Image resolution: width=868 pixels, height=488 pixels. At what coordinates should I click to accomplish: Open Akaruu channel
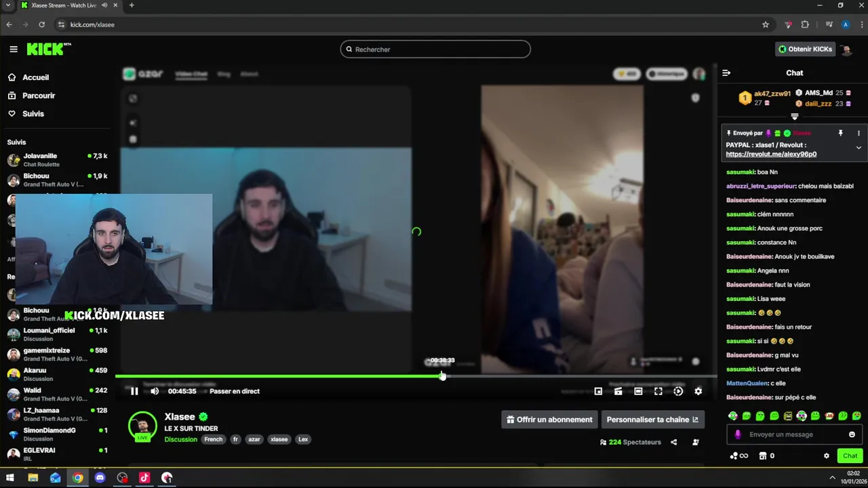click(x=57, y=374)
